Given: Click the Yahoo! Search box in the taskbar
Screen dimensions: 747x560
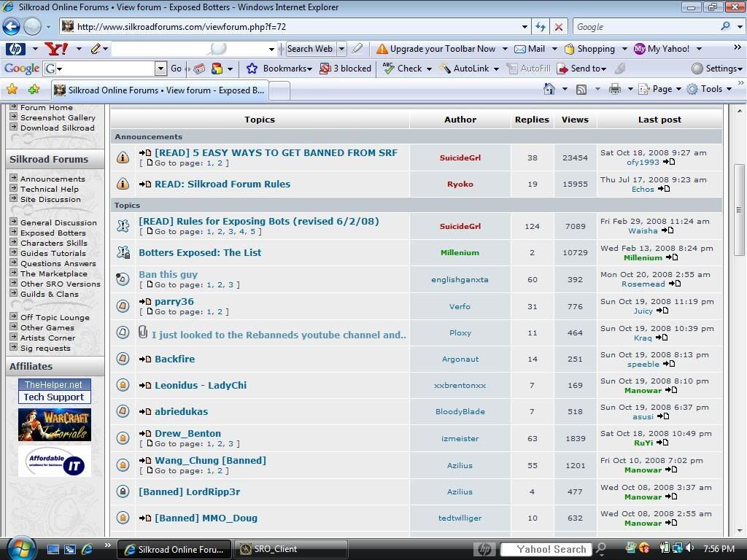Looking at the screenshot, I should [x=546, y=549].
